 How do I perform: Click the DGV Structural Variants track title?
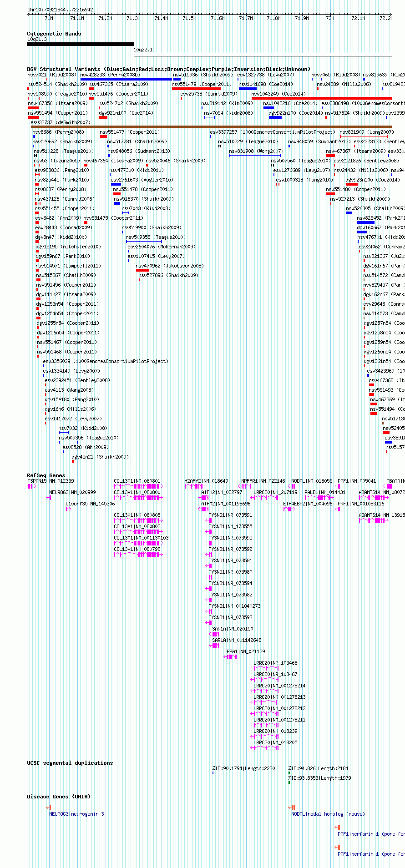click(x=168, y=69)
